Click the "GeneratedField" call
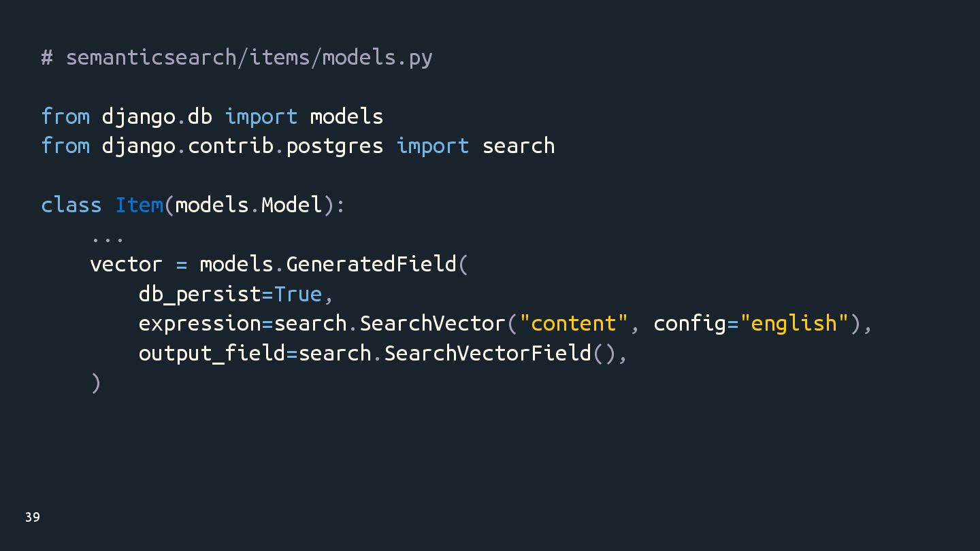This screenshot has width=980, height=551. (x=371, y=264)
